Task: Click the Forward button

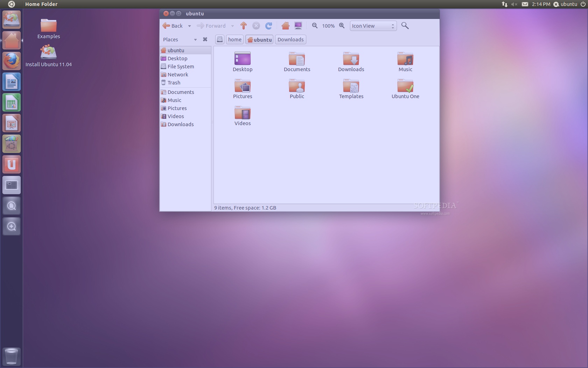Action: [211, 26]
